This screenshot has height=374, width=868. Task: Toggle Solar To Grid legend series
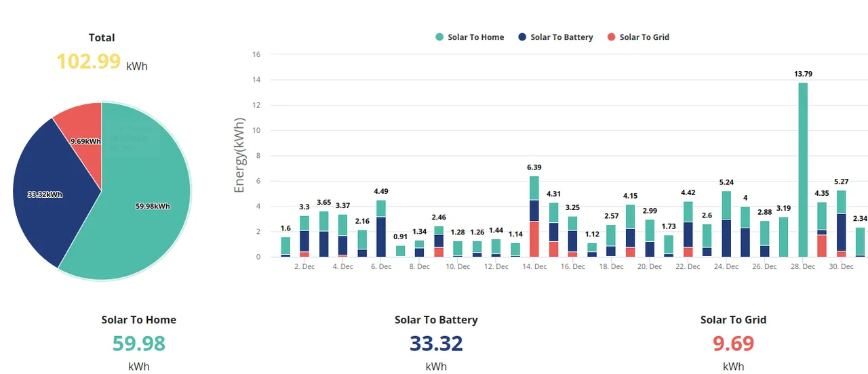tap(638, 37)
